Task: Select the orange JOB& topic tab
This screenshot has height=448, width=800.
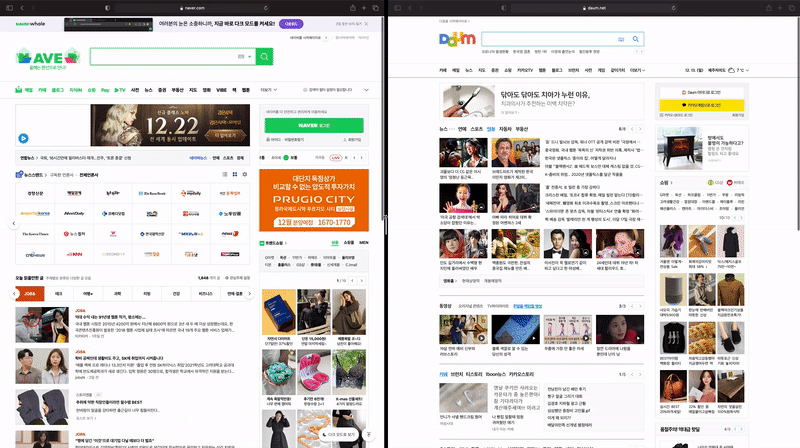Action: (x=30, y=293)
